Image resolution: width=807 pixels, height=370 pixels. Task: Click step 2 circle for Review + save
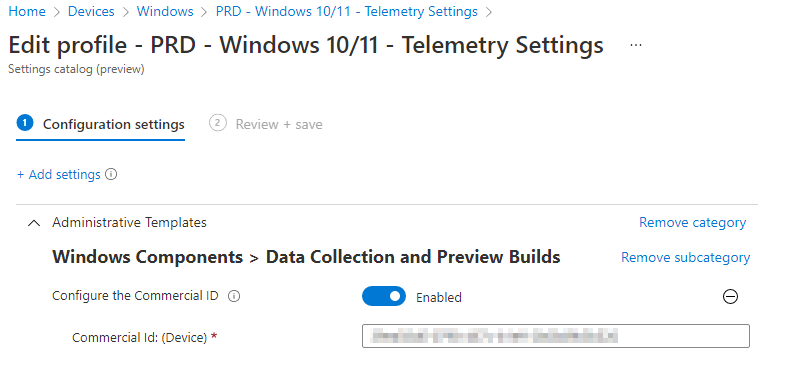tap(218, 124)
